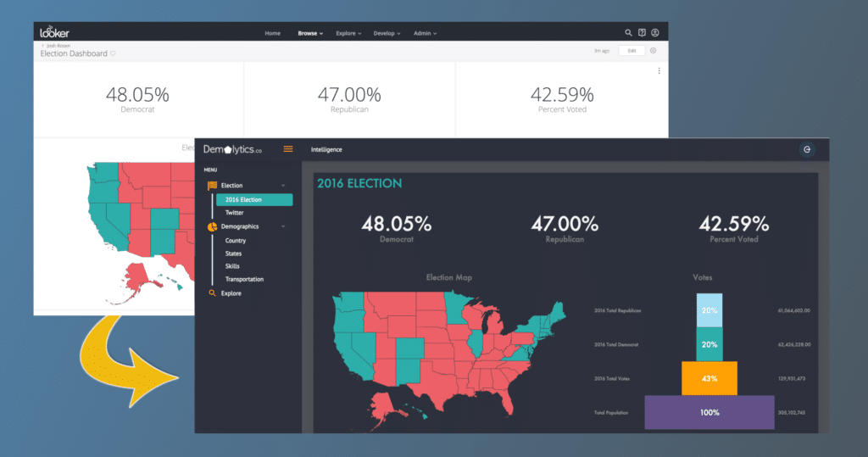The image size is (868, 457).
Task: Click the Total Population label
Action: [x=610, y=413]
